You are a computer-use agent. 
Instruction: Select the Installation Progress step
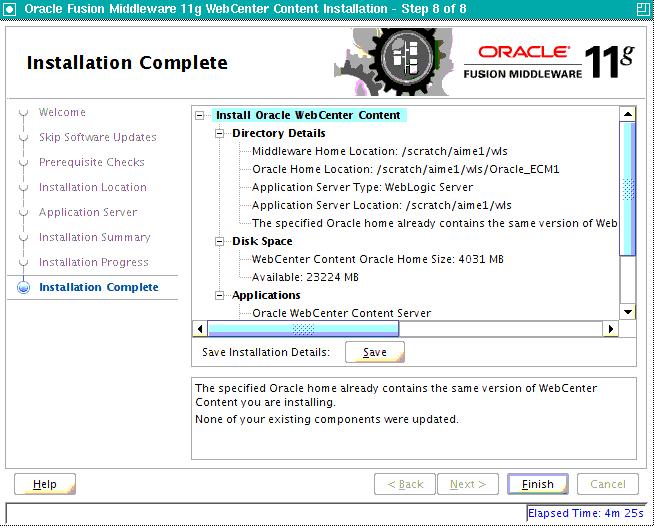[94, 262]
